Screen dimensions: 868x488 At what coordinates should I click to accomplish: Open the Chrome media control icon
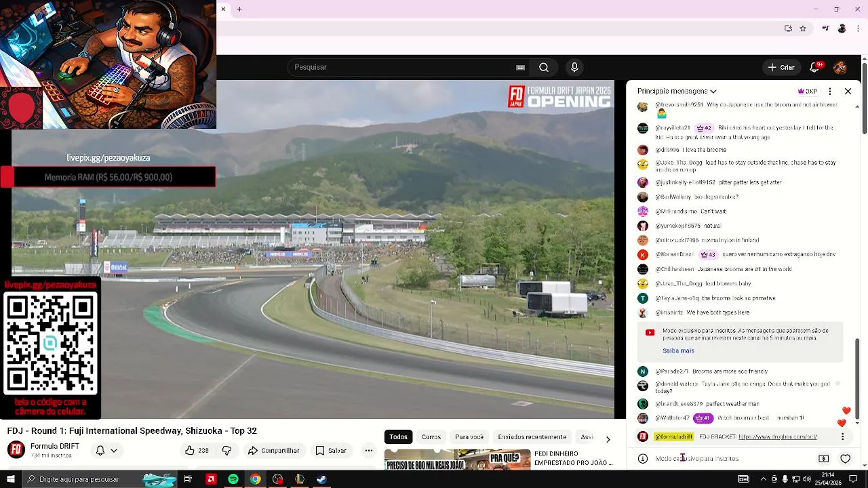[x=825, y=28]
